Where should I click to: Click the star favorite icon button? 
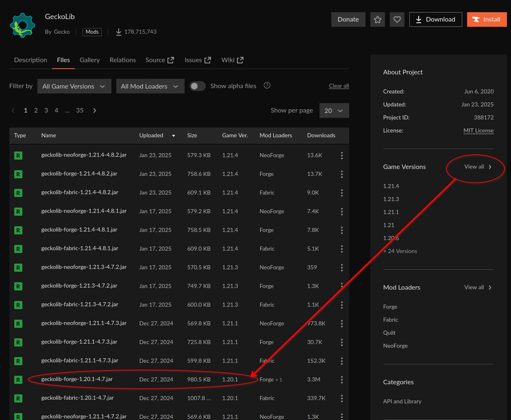pos(378,19)
